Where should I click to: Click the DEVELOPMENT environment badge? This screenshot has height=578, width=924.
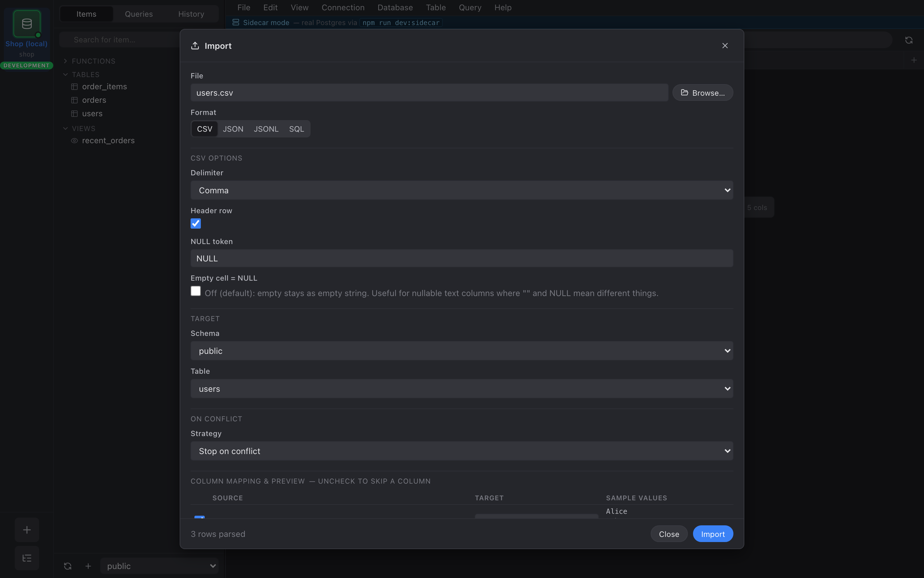[27, 66]
